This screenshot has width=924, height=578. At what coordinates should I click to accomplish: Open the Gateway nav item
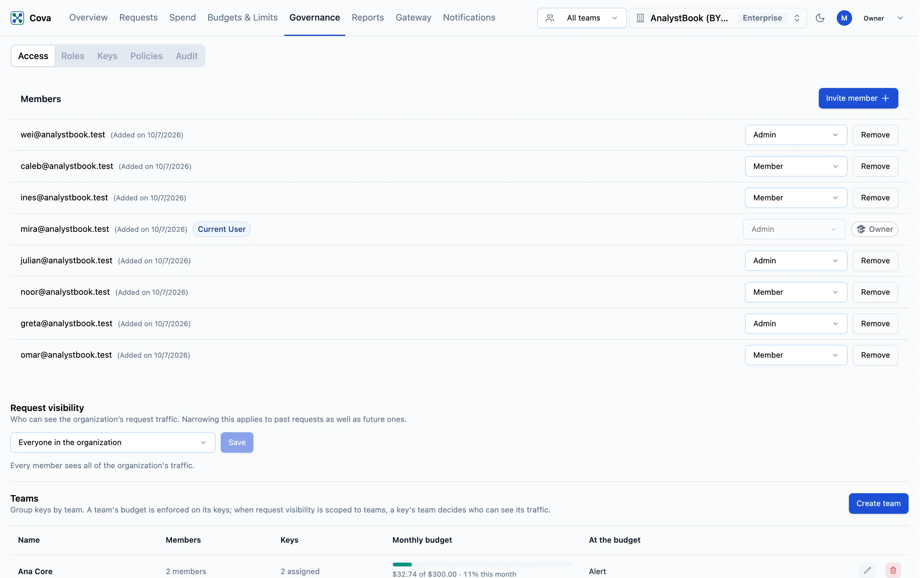pos(413,18)
